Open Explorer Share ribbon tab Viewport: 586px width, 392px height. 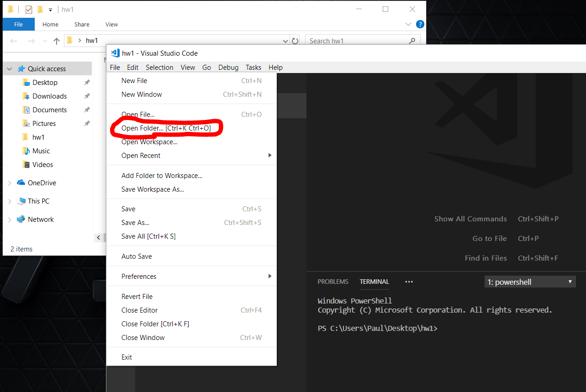coord(82,24)
